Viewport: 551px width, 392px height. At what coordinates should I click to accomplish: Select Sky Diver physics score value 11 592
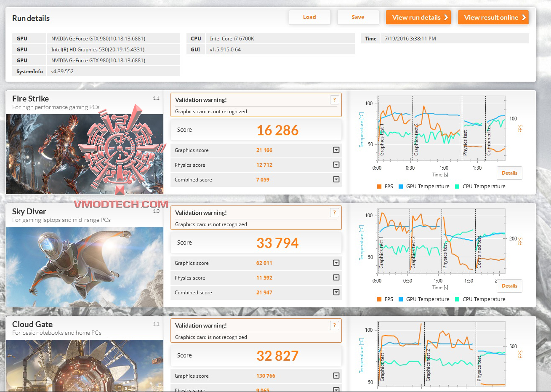(264, 278)
